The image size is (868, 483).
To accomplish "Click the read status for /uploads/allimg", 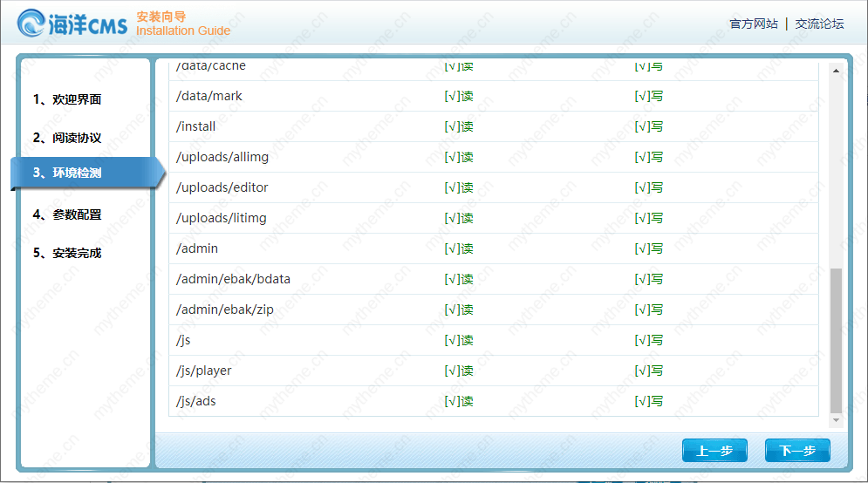I will point(459,157).
